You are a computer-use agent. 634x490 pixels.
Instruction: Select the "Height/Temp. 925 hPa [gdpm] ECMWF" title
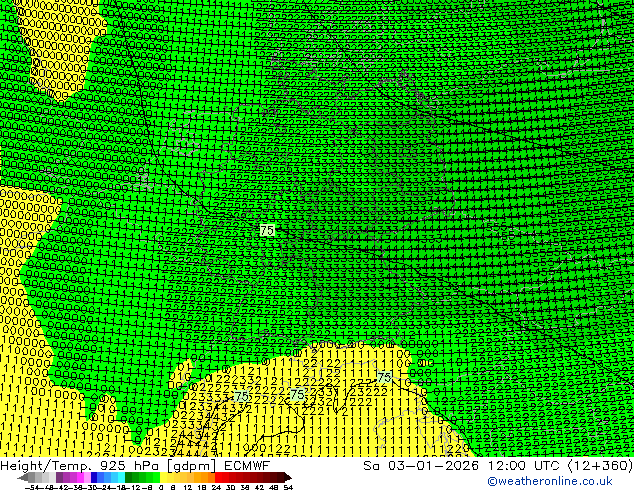tap(135, 466)
